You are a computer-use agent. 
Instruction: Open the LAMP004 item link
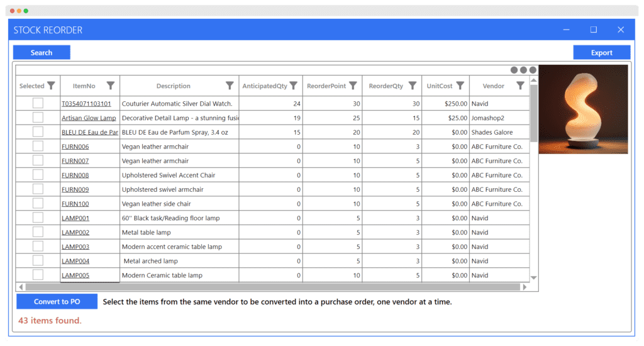click(75, 261)
